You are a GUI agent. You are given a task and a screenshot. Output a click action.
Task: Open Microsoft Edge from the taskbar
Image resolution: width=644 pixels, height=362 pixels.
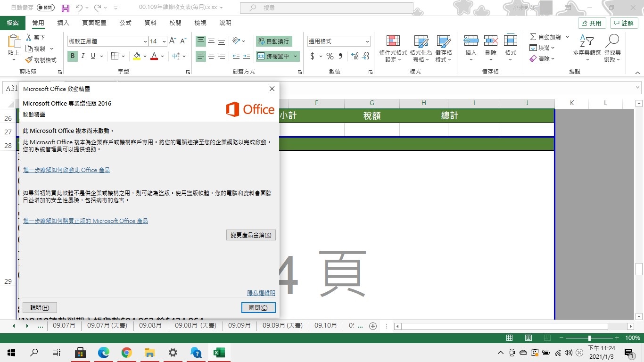click(103, 352)
